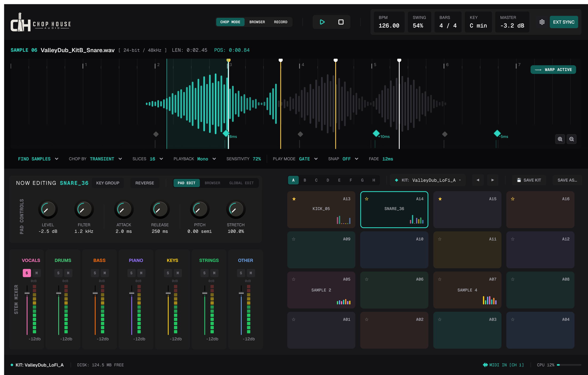Go to previous kit with left arrow
The image size is (588, 375).
tap(478, 180)
